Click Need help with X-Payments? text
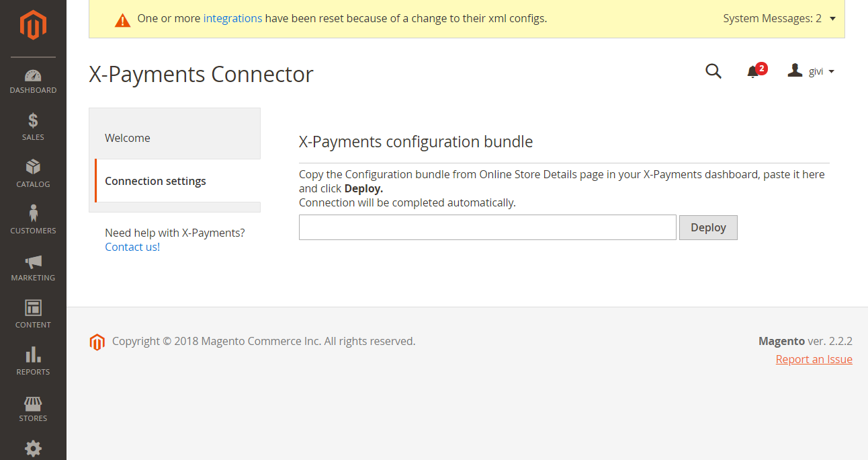The width and height of the screenshot is (868, 460). coord(175,233)
